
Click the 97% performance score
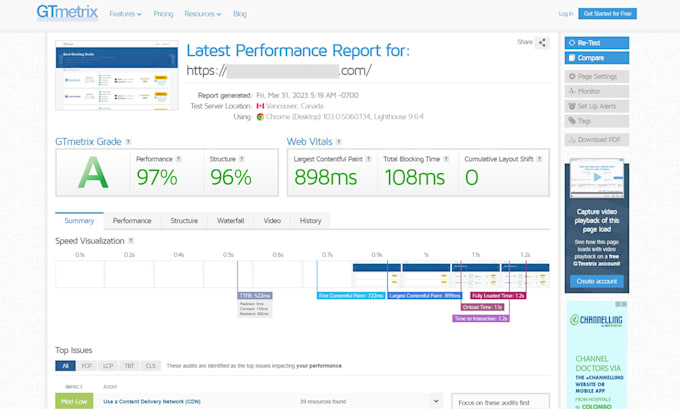[157, 177]
